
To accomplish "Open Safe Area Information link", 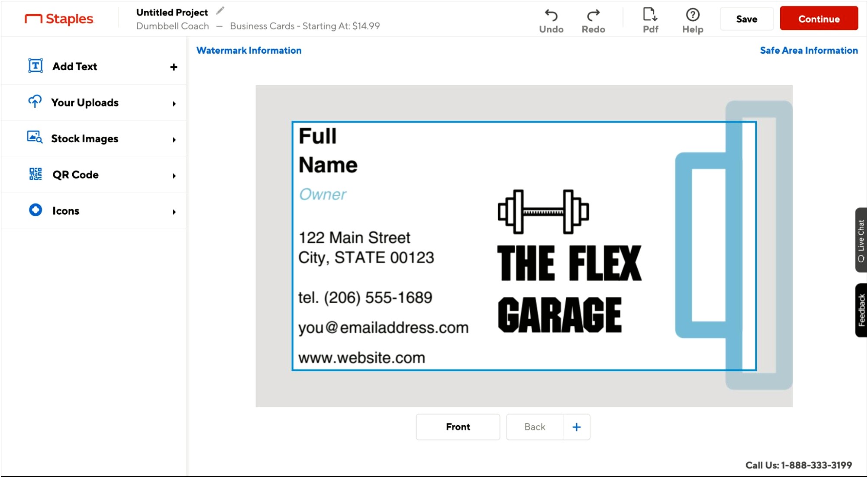I will click(x=809, y=50).
